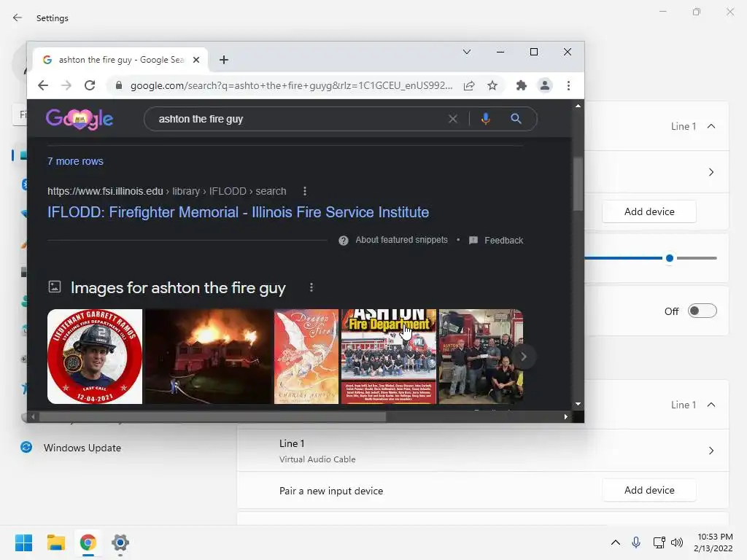This screenshot has width=747, height=560.
Task: Toggle the Off switch in Settings
Action: [703, 311]
